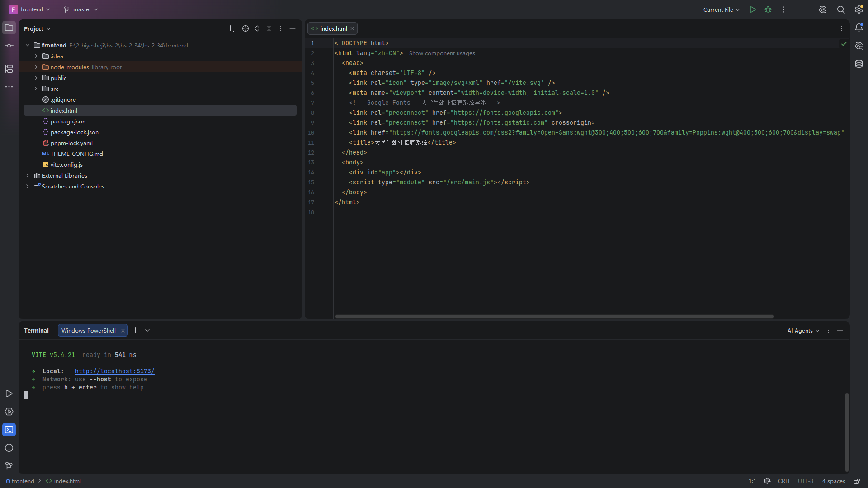Debug the current file with bug icon
The width and height of the screenshot is (868, 488).
768,9
